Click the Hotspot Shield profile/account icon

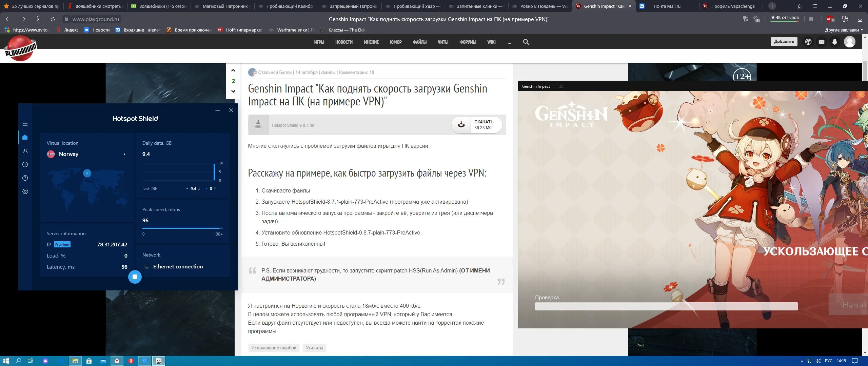(x=25, y=150)
